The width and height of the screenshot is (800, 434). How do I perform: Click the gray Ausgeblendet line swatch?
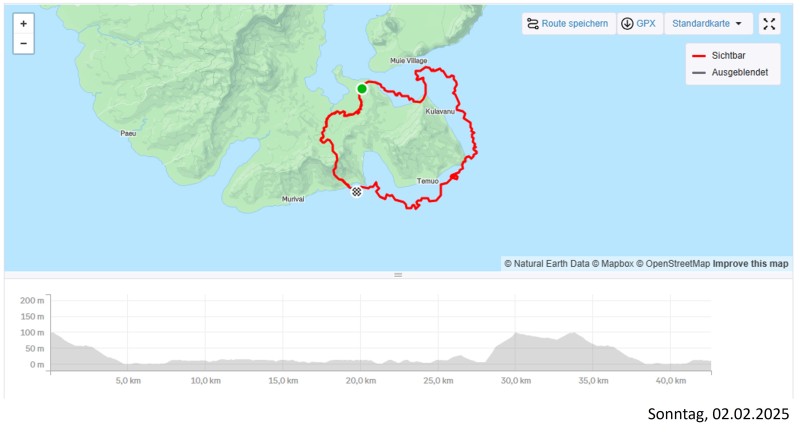pyautogui.click(x=697, y=72)
